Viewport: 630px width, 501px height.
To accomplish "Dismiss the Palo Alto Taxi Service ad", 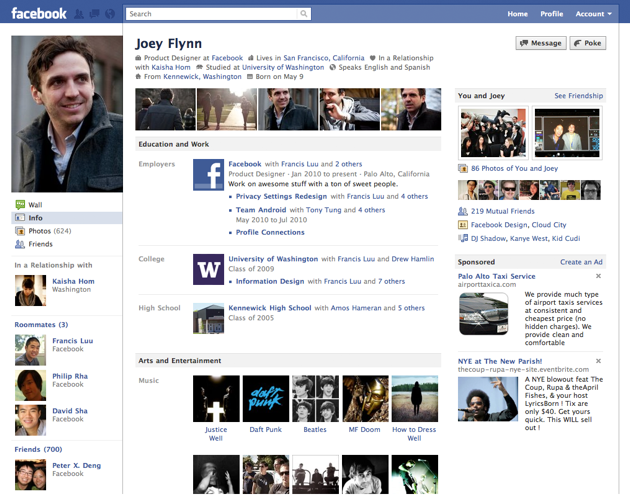I will [x=598, y=275].
